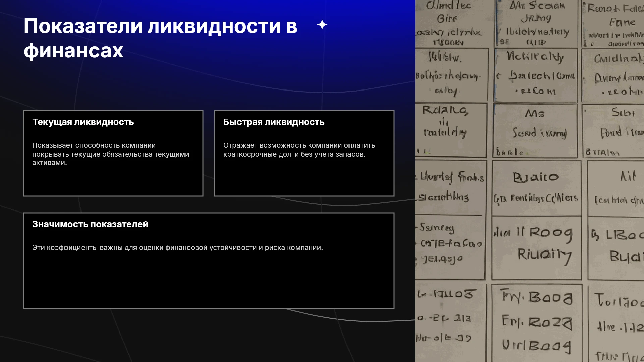Click the 'Roog Riuaity' note cell in image
This screenshot has width=644, height=362.
536,248
